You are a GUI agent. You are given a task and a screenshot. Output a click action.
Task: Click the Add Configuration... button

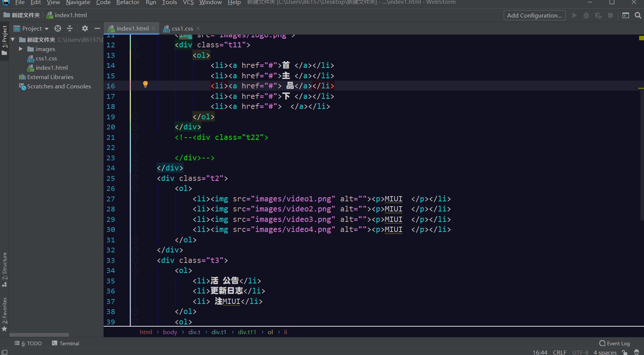tap(534, 15)
